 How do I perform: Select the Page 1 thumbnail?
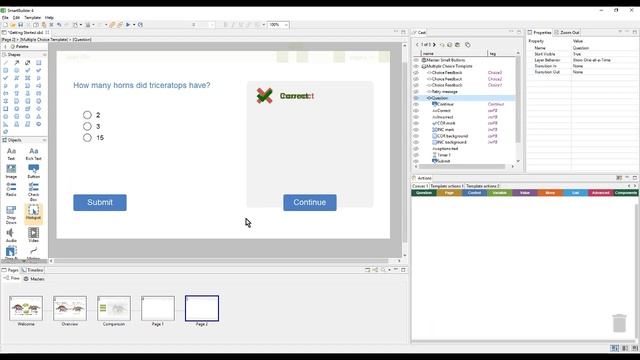(x=158, y=309)
